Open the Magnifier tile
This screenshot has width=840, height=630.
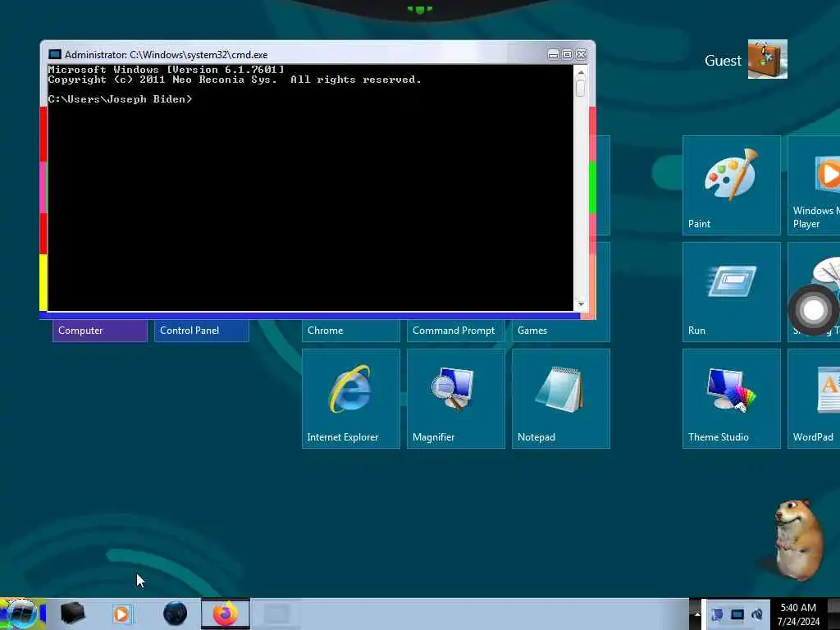pos(456,399)
